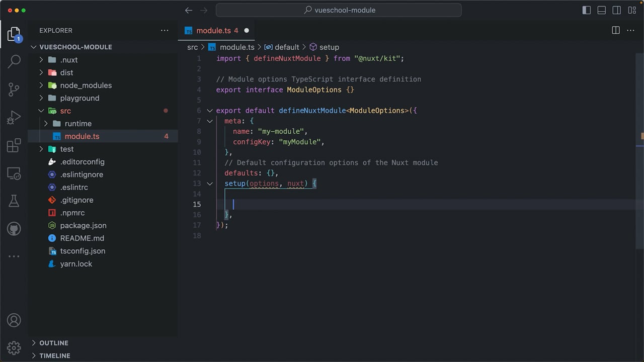The height and width of the screenshot is (362, 644).
Task: Open Explorer views and more actions ellipsis
Action: [x=165, y=31]
